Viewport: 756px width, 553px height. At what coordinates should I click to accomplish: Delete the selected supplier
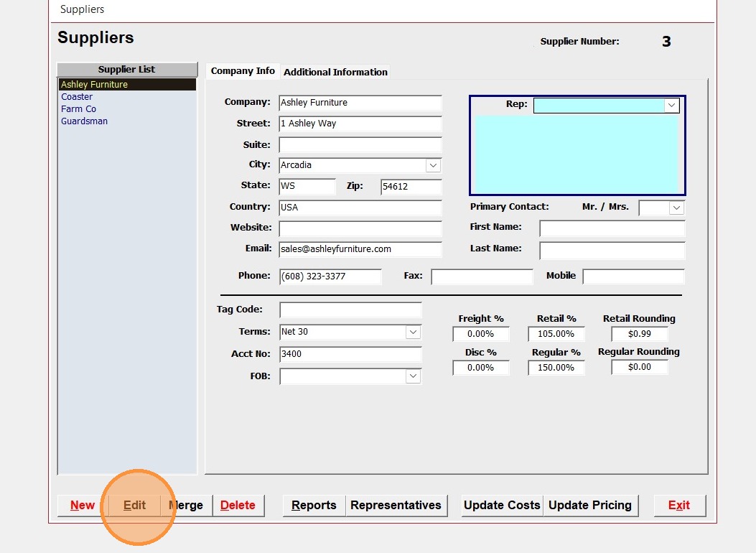click(238, 506)
